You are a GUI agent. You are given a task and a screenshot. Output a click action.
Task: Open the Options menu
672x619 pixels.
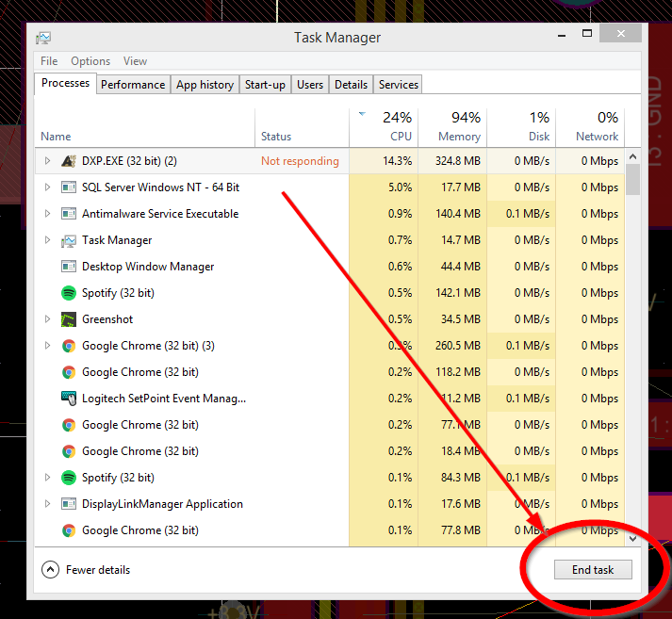pos(90,61)
